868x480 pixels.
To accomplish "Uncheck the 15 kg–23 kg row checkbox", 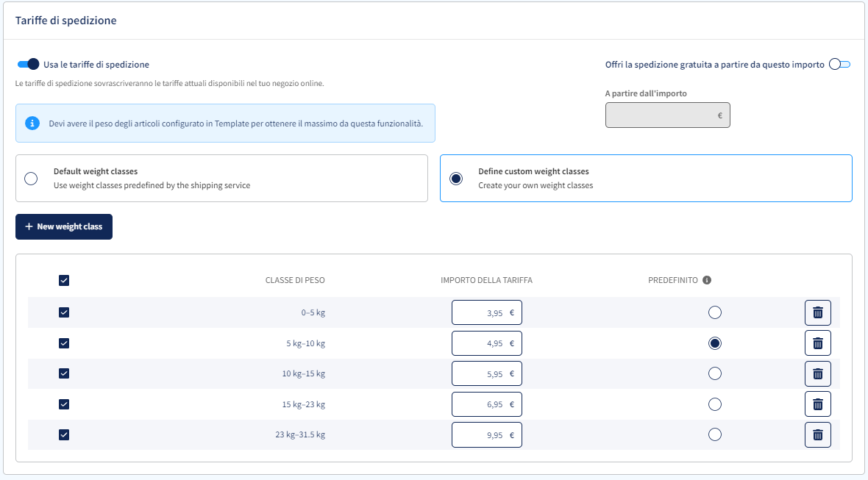I will [x=64, y=404].
